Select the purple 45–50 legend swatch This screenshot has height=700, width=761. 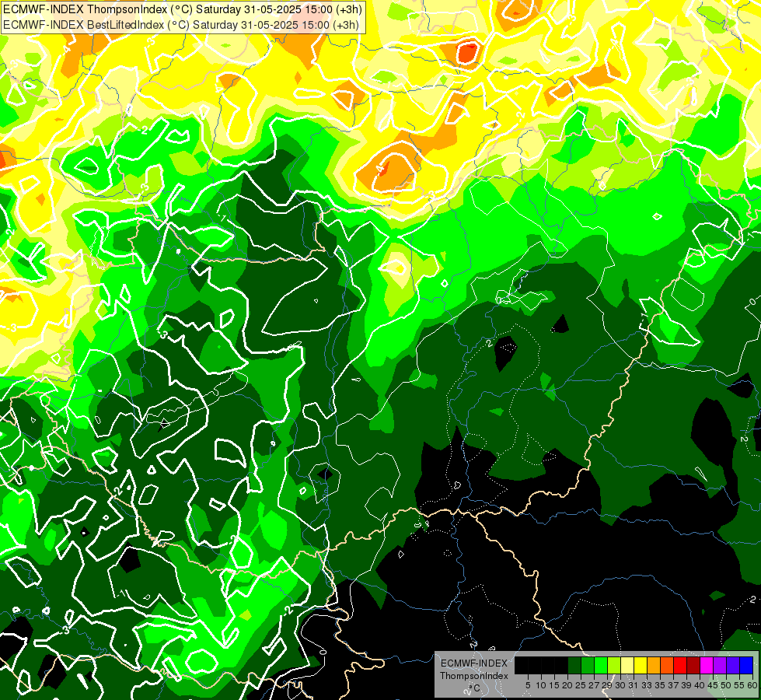click(x=721, y=665)
